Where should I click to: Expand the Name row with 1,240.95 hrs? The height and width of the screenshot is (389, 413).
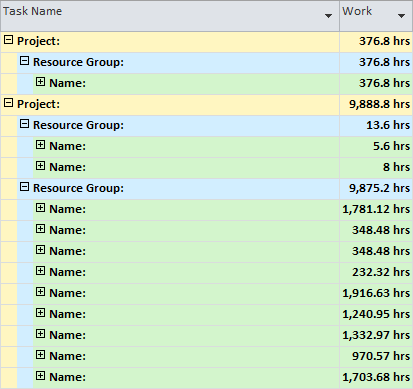pyautogui.click(x=40, y=313)
